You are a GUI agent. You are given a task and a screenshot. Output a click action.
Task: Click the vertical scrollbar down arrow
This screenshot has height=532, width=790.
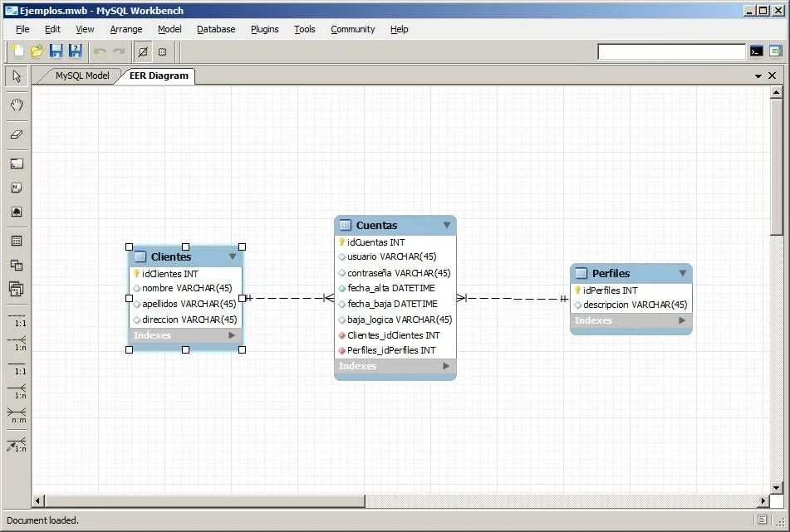click(777, 487)
